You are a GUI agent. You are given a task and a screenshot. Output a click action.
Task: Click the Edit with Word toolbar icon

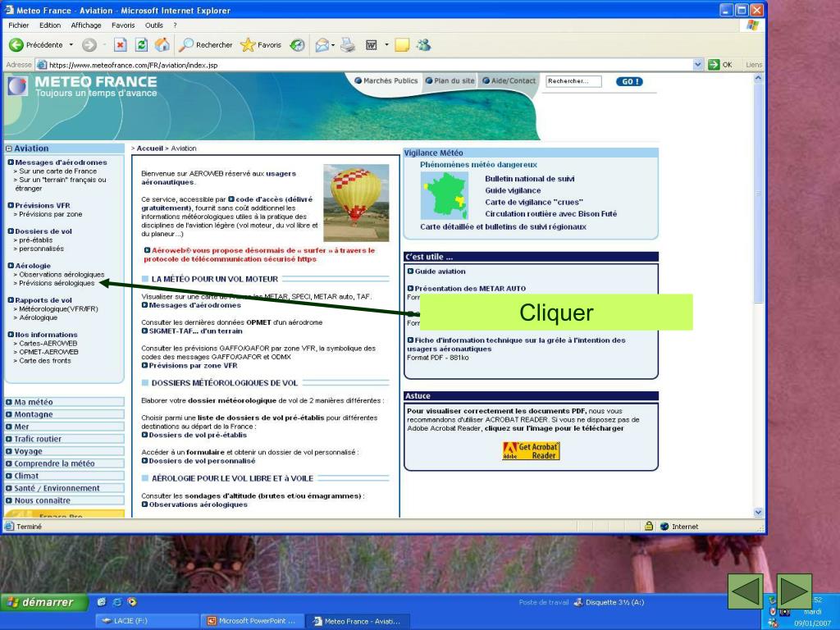click(x=371, y=45)
